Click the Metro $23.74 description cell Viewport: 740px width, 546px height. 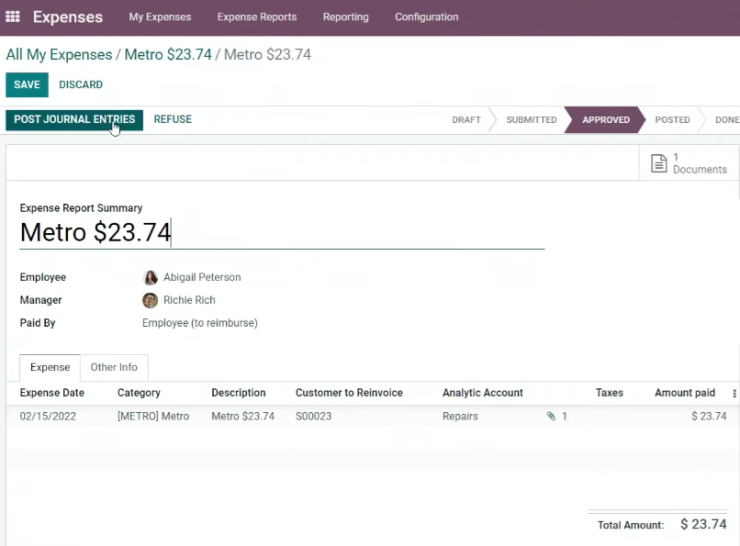(243, 416)
